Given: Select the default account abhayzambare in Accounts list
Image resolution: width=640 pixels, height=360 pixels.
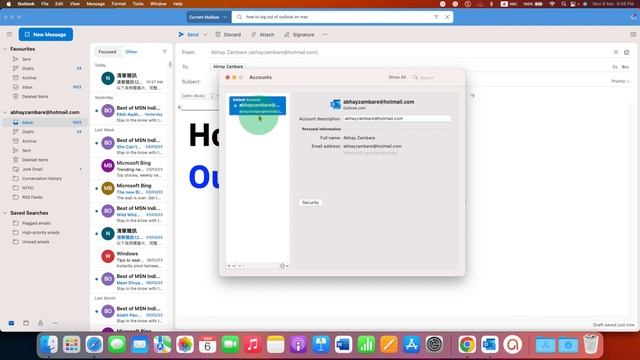Looking at the screenshot, I should coord(258,106).
